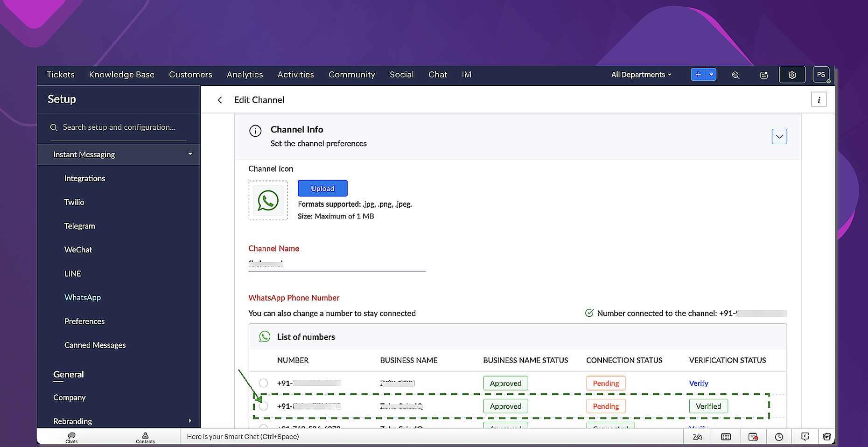
Task: Select radio button for first number row
Action: pos(264,383)
